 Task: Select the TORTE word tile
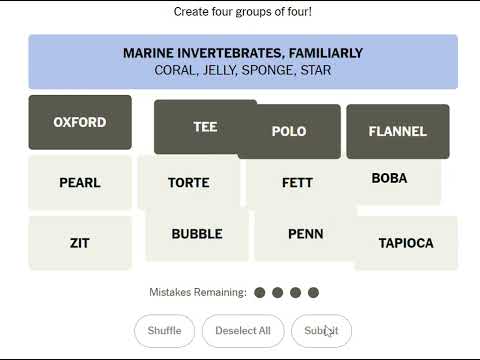189,183
